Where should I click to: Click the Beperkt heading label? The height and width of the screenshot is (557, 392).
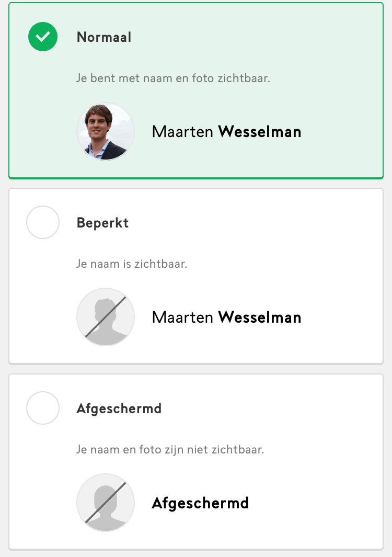coord(102,223)
